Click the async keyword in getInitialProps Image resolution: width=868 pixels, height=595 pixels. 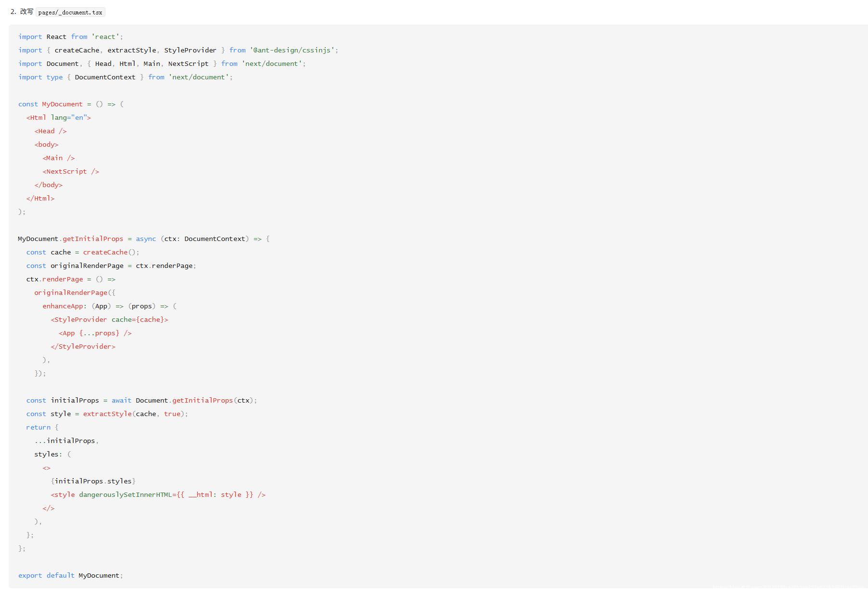146,239
